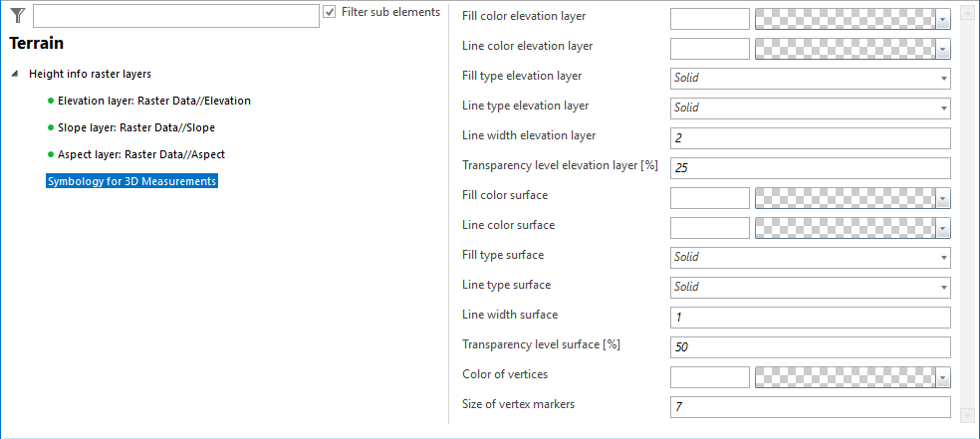The width and height of the screenshot is (980, 439).
Task: Click the green dot beside Aspect layer
Action: click(x=51, y=155)
